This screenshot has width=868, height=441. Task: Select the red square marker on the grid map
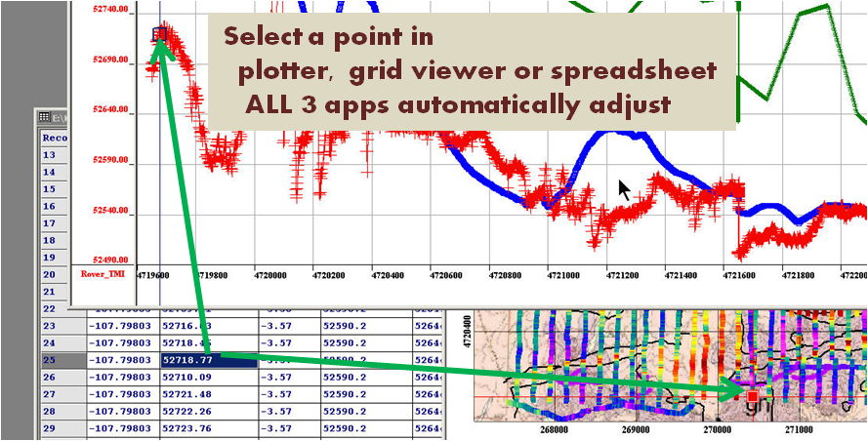[752, 397]
